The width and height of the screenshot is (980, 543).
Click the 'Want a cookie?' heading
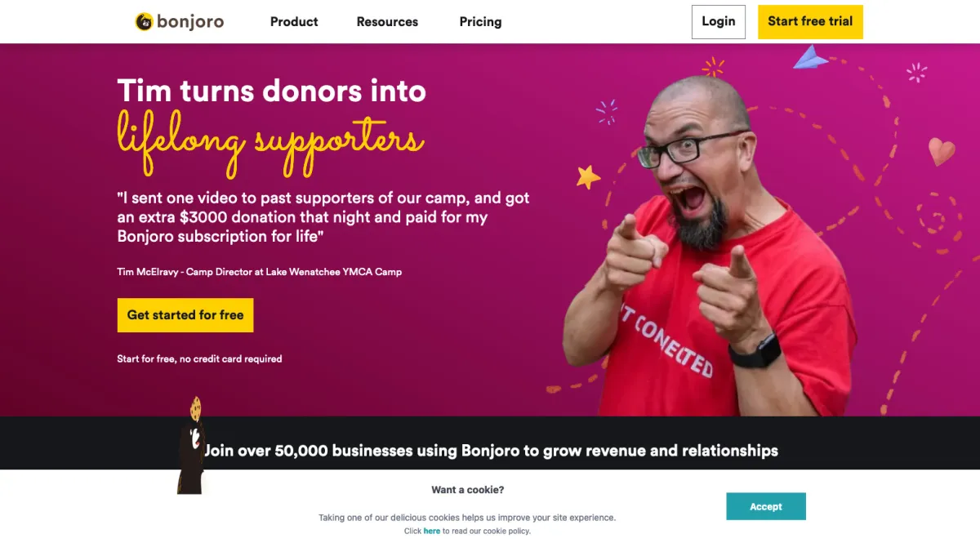click(468, 490)
